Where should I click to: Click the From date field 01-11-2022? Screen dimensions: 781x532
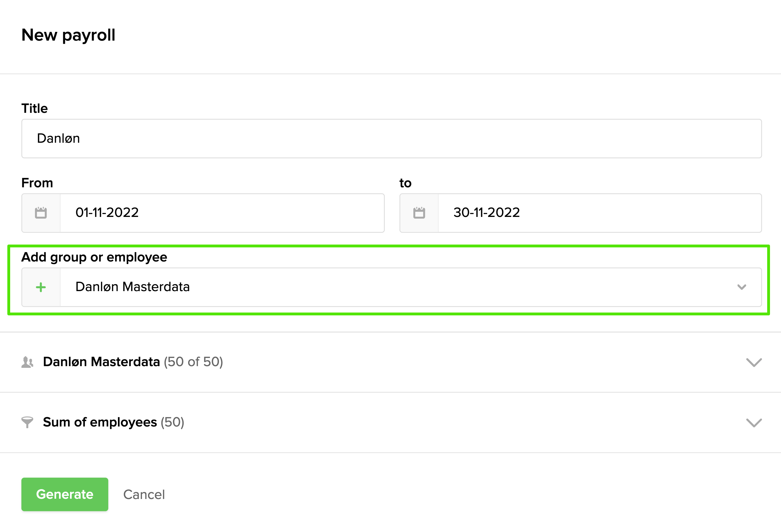point(222,213)
